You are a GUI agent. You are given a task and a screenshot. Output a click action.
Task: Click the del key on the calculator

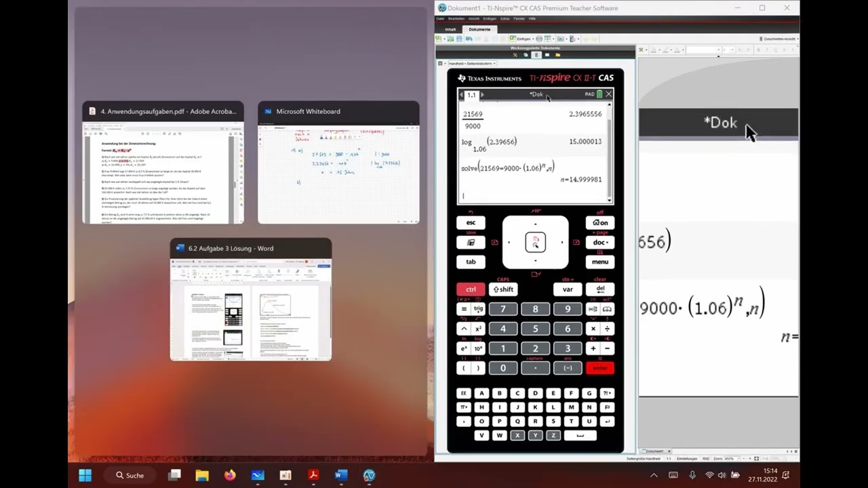[x=600, y=289]
